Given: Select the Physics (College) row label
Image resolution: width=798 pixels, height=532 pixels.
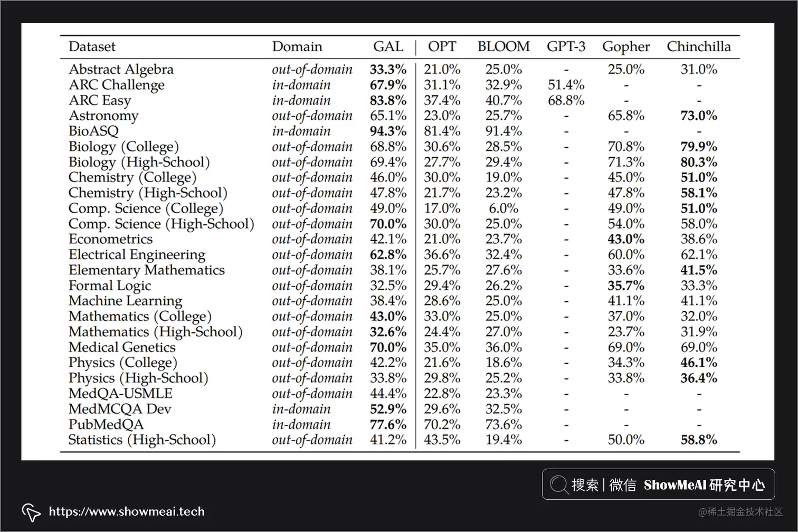Looking at the screenshot, I should [123, 363].
